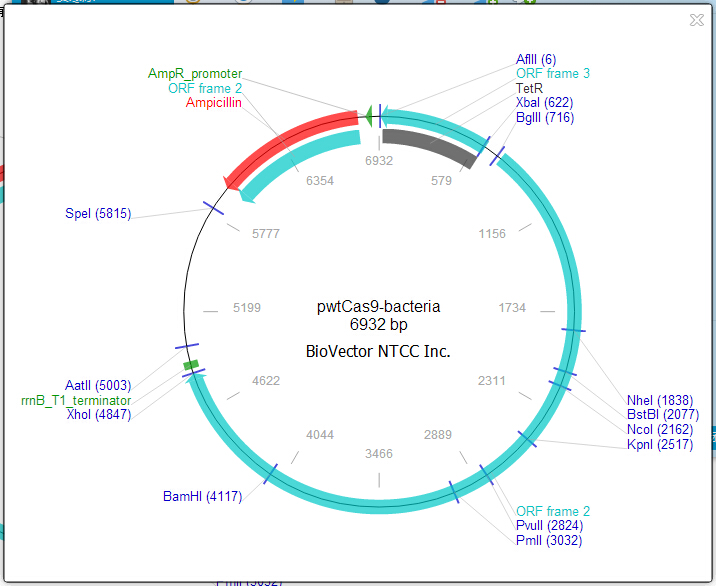
Task: Click the XhoI (4847) label
Action: coord(98,414)
